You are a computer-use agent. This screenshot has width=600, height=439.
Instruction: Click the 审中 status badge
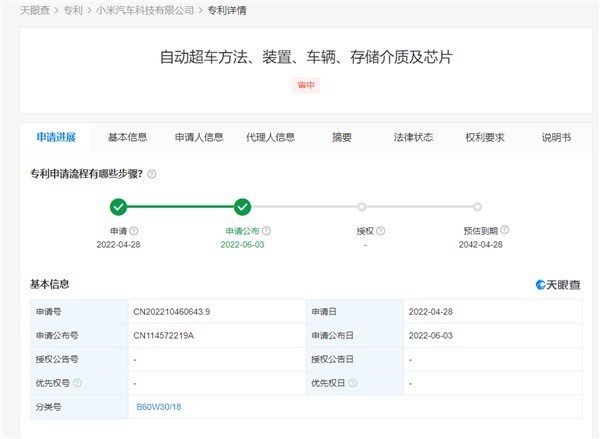(x=306, y=85)
